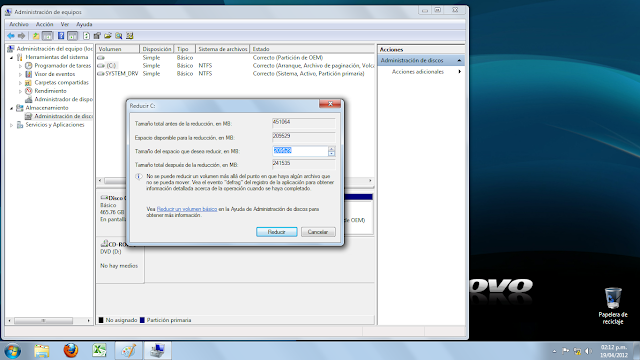Decrease shrink size with spinner down arrow

(331, 153)
